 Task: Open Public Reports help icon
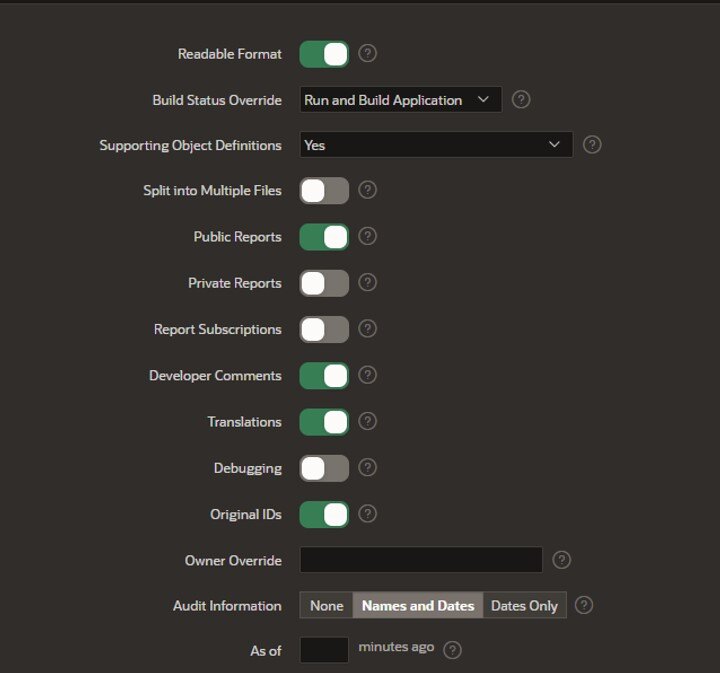click(367, 236)
